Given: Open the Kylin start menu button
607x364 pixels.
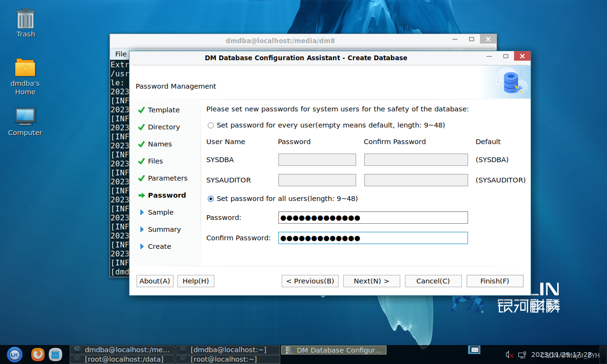Looking at the screenshot, I should (14, 354).
